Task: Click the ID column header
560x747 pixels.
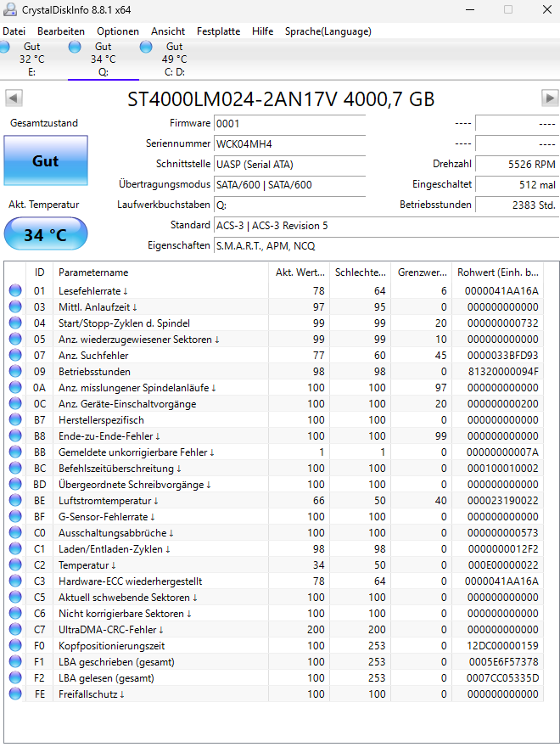Action: tap(40, 272)
